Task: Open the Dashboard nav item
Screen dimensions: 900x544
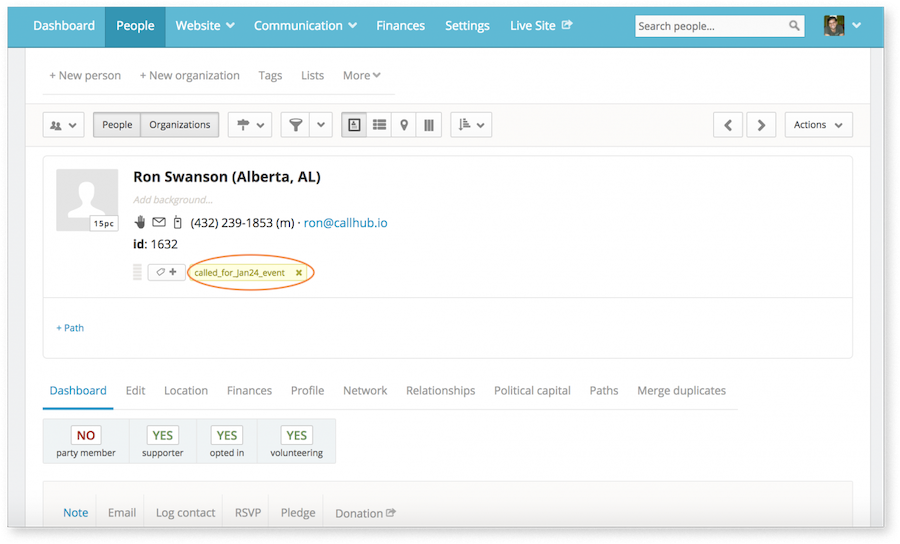Action: click(64, 26)
